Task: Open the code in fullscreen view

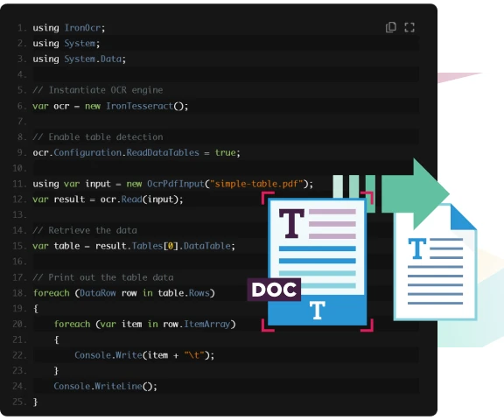Action: 409,27
